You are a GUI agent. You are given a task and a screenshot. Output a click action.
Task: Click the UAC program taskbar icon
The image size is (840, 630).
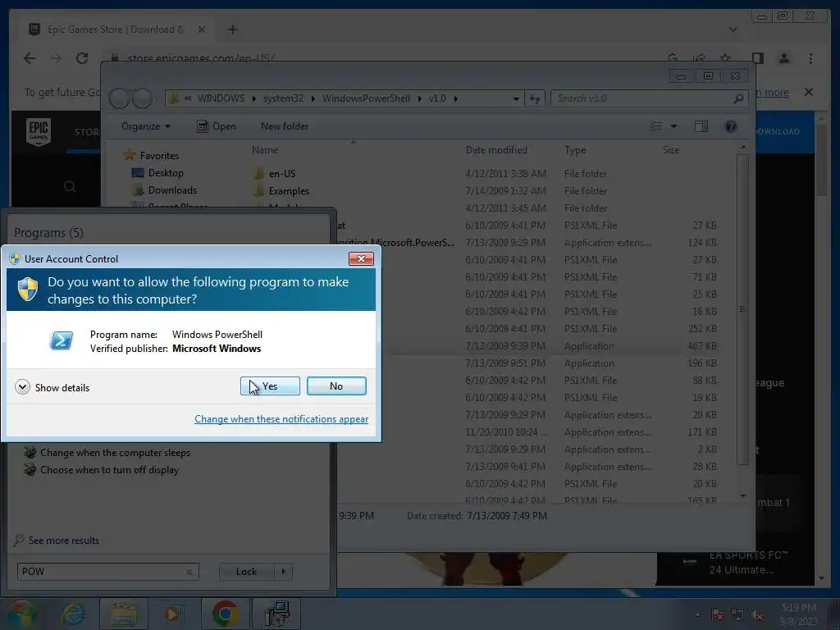click(277, 614)
